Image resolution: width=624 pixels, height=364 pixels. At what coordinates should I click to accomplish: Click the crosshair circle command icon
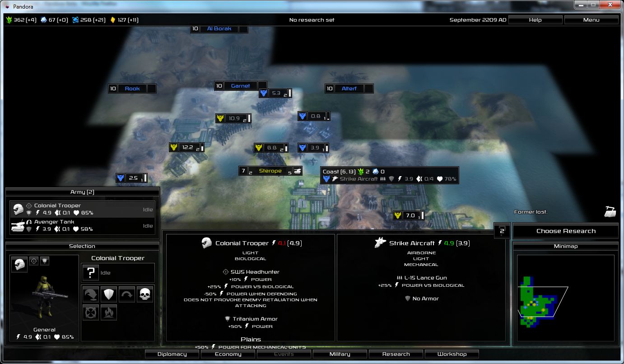pos(91,313)
